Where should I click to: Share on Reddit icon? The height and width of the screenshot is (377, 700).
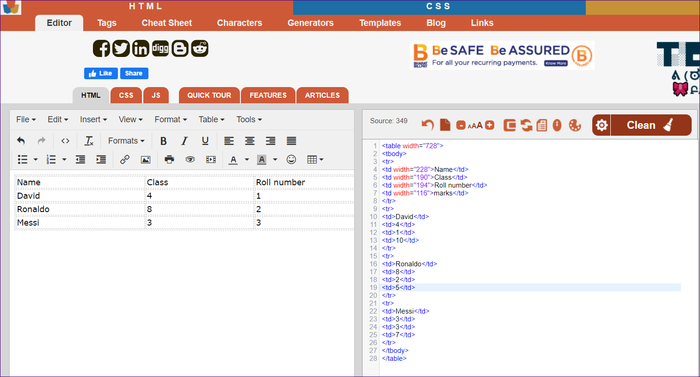(200, 48)
